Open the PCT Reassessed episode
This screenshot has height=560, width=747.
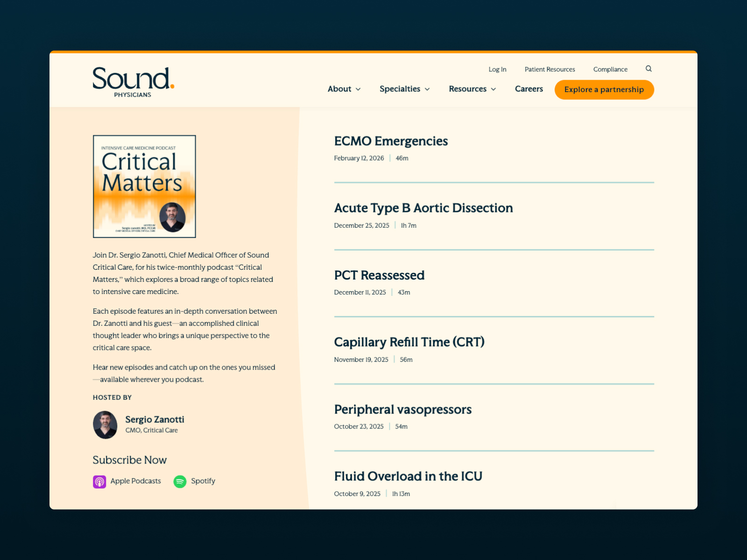[x=379, y=275]
